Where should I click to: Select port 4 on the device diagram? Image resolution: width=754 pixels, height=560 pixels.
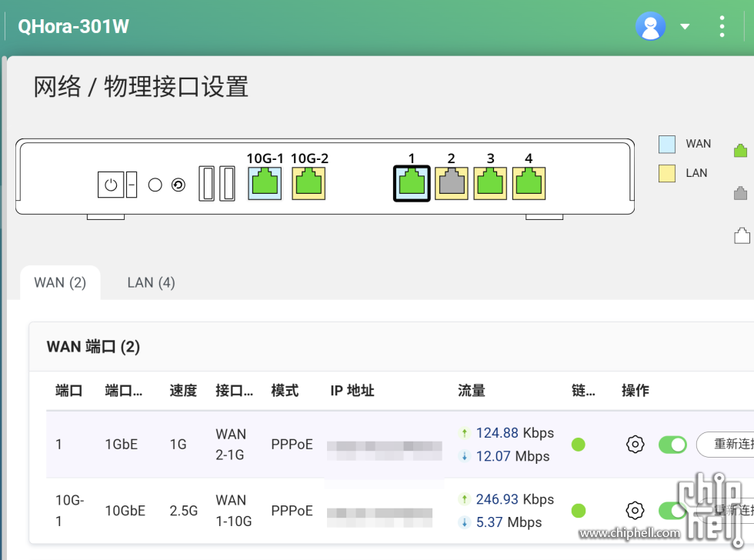pyautogui.click(x=529, y=183)
